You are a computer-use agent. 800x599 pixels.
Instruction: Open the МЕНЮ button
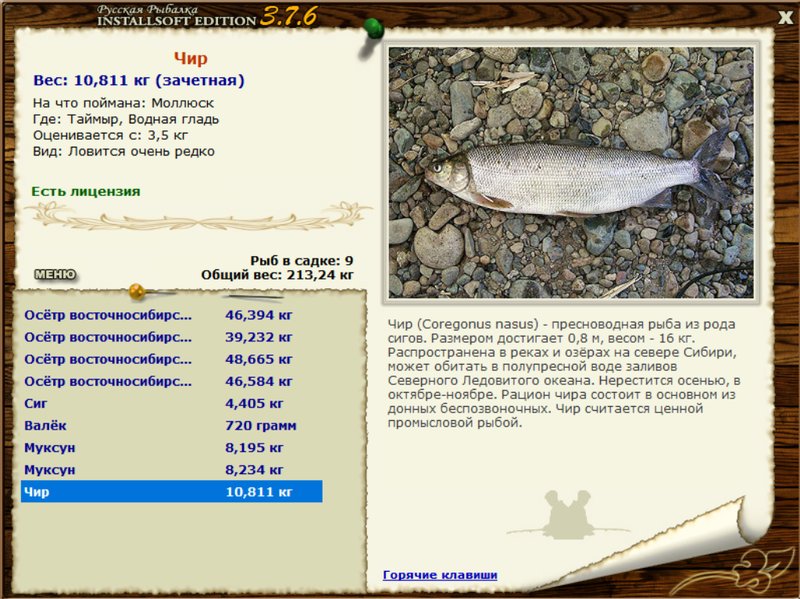[x=55, y=274]
